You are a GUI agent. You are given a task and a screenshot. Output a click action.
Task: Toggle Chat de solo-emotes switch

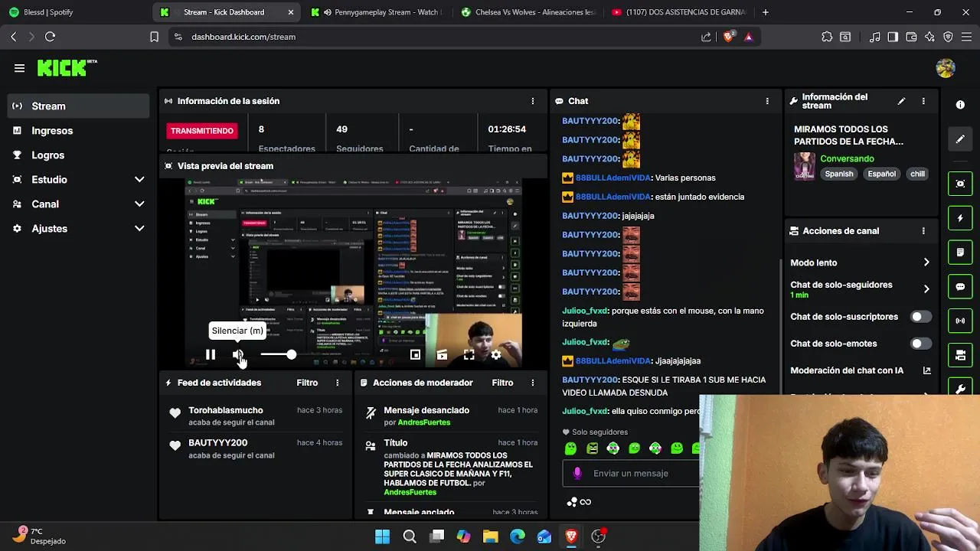point(920,344)
